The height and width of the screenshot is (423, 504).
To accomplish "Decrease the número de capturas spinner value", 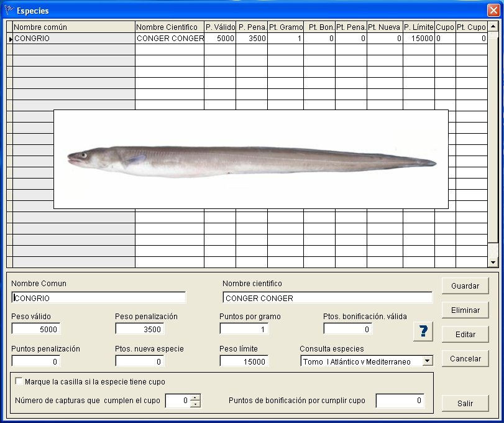I will point(196,404).
